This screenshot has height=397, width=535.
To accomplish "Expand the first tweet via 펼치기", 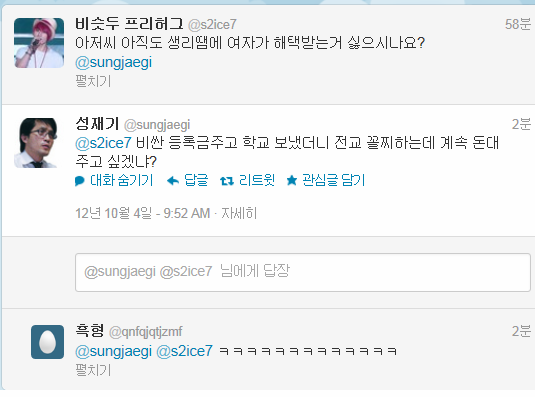I will (x=93, y=81).
